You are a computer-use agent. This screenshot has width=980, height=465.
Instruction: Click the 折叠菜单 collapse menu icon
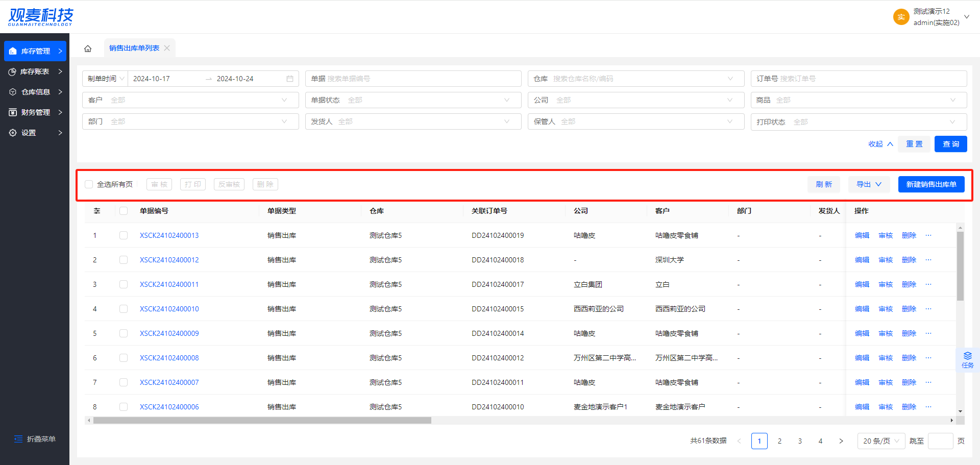pyautogui.click(x=18, y=439)
